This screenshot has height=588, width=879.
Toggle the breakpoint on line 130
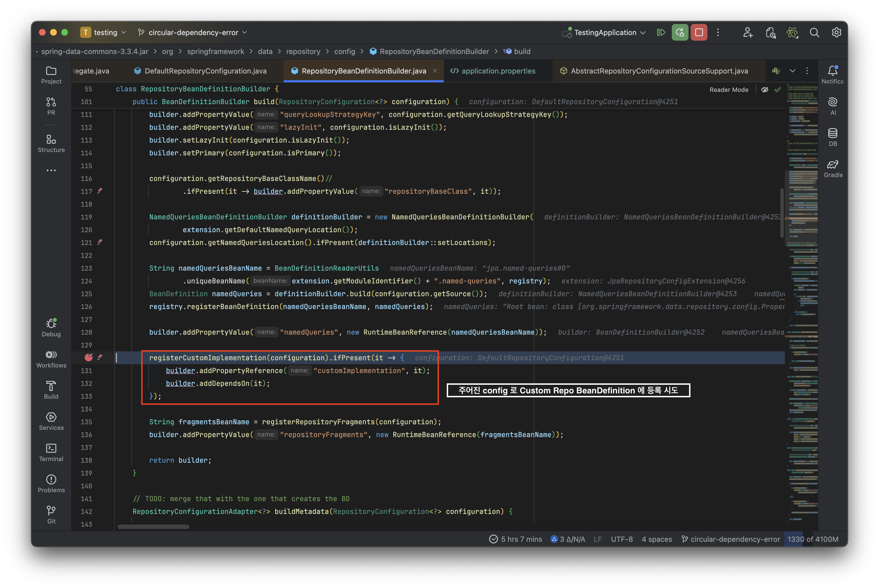click(89, 357)
